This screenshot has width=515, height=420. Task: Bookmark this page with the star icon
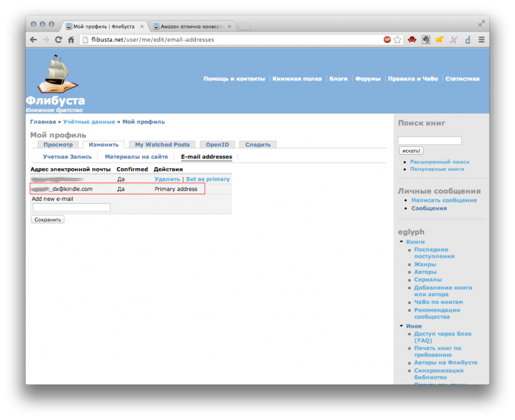(397, 40)
